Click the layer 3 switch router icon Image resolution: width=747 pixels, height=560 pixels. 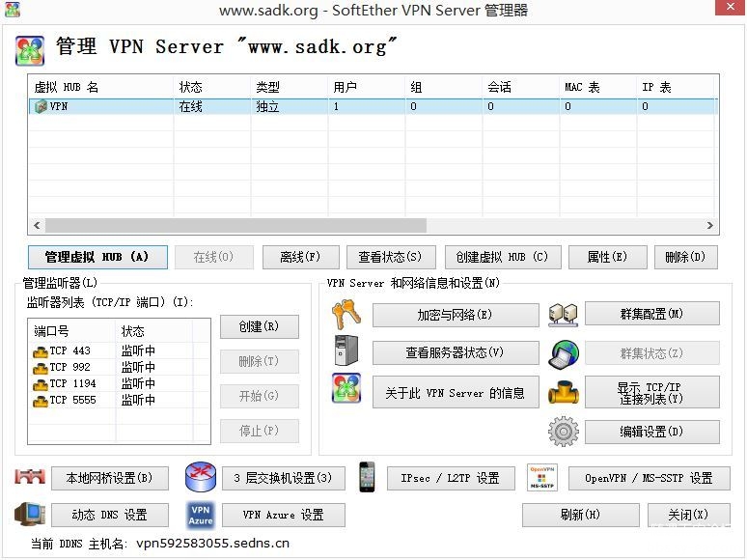(x=201, y=477)
